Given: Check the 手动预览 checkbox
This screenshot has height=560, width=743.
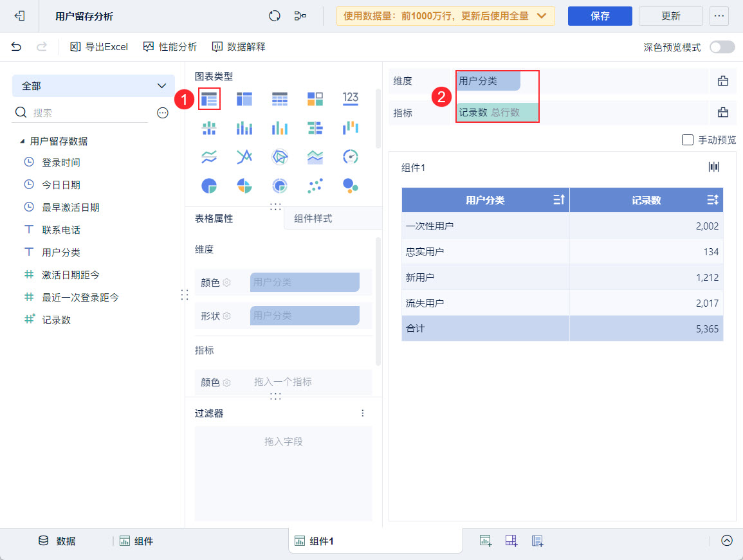Looking at the screenshot, I should coord(688,140).
